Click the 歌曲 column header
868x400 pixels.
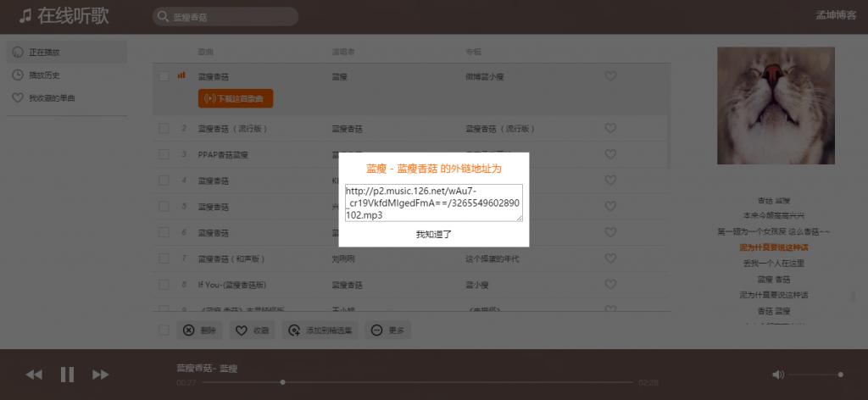tap(205, 52)
